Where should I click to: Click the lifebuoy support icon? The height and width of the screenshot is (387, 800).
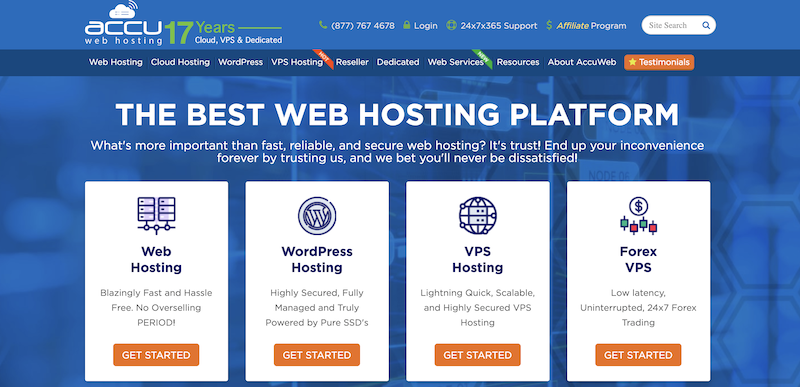[451, 25]
